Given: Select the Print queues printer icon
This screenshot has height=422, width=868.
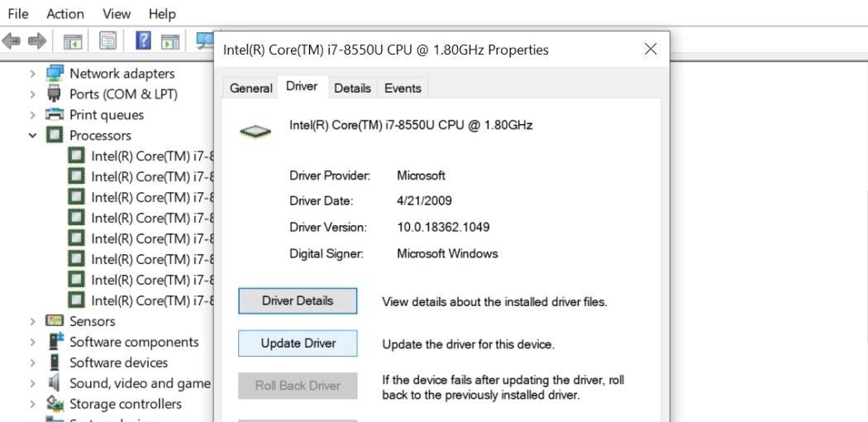Looking at the screenshot, I should tap(55, 115).
